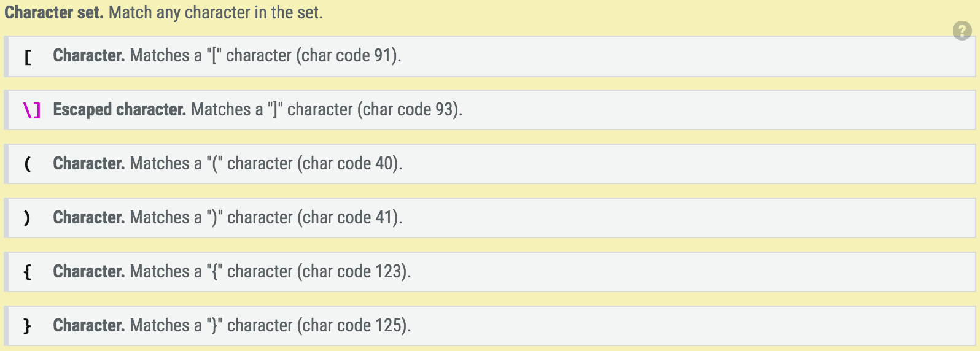Click the "Character set." heading
The image size is (980, 351).
[54, 12]
